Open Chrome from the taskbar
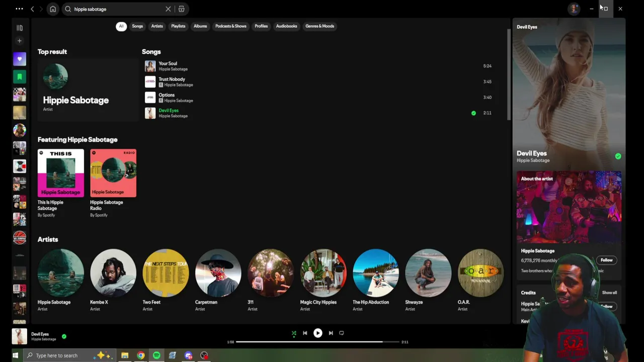Viewport: 644px width, 362px height. tap(141, 355)
